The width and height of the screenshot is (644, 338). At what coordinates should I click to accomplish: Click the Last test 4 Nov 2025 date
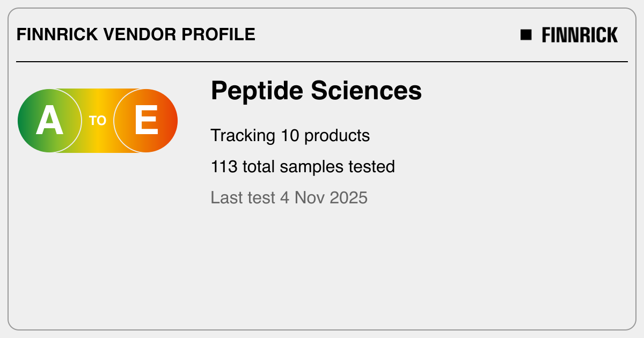click(x=289, y=197)
